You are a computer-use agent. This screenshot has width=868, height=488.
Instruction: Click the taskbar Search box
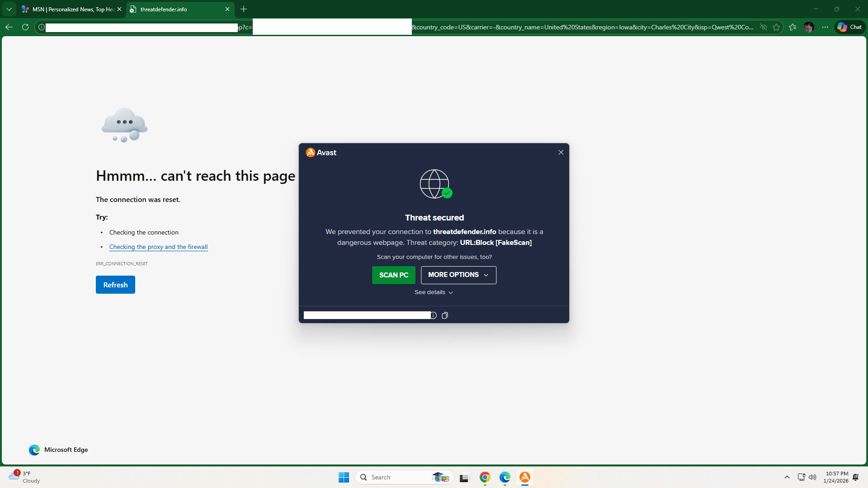point(405,477)
